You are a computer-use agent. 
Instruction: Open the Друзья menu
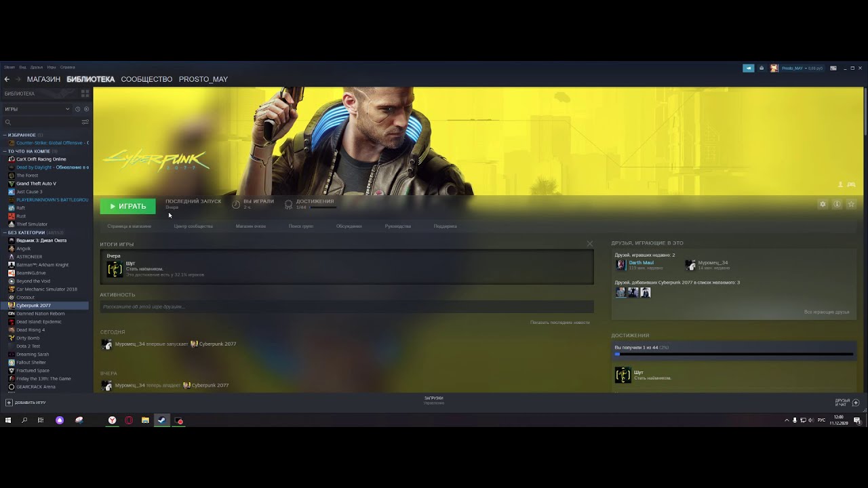(36, 67)
